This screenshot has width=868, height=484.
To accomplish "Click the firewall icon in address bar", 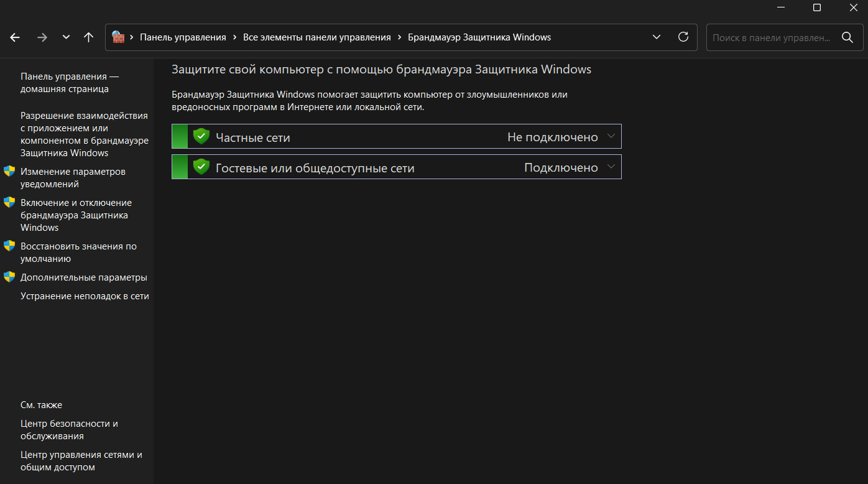I will (118, 37).
